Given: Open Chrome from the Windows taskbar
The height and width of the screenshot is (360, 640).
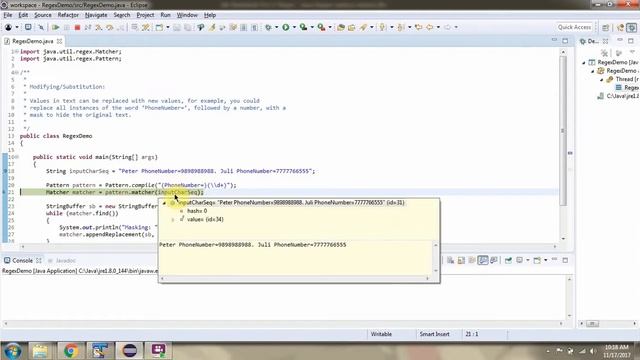Looking at the screenshot, I should pyautogui.click(x=71, y=351).
